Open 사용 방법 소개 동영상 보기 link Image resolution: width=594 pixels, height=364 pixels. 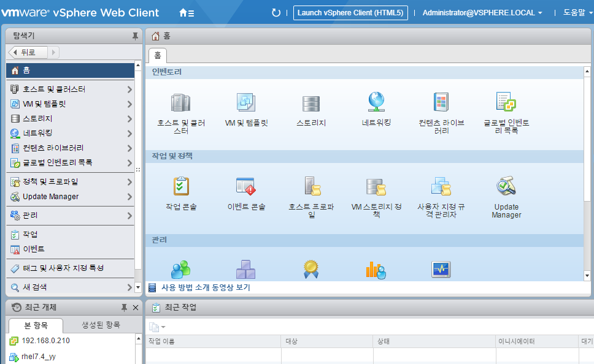tap(206, 287)
